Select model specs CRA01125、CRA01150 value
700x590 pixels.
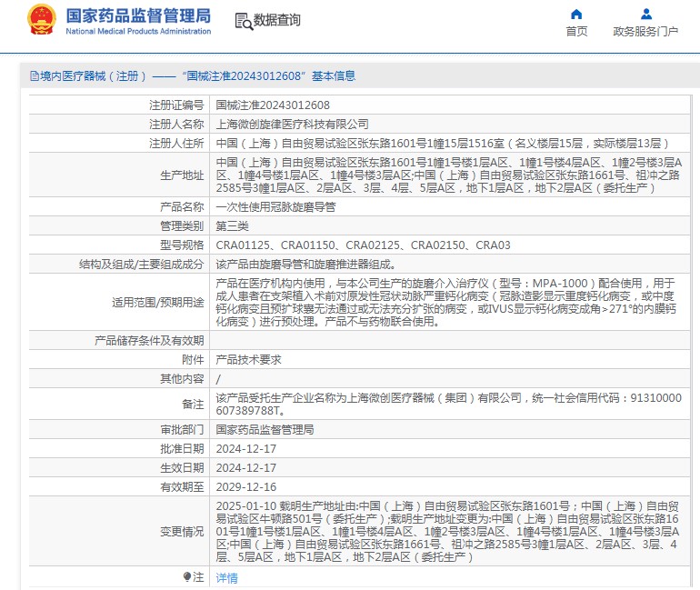(x=363, y=245)
